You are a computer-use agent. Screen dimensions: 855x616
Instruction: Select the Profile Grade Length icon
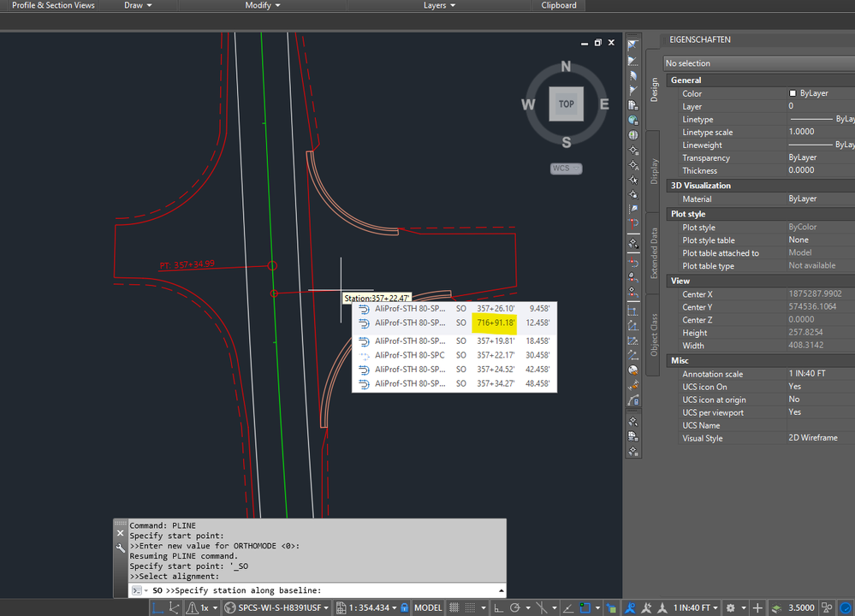(x=632, y=355)
